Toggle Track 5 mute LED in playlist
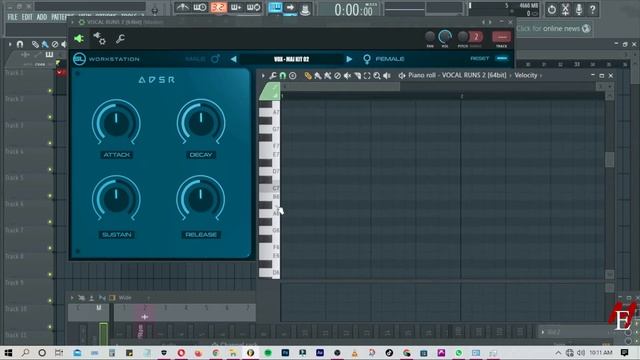The height and width of the screenshot is (360, 640). (50, 196)
